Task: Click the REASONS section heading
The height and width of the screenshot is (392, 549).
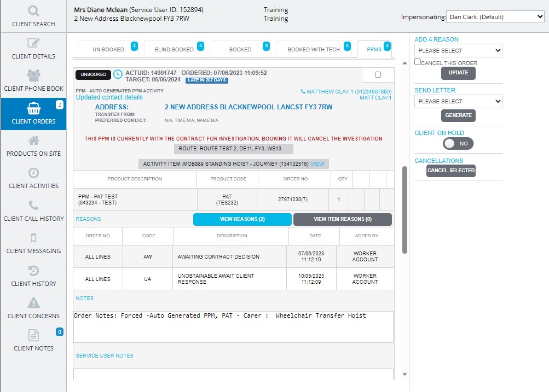Action: pos(88,219)
